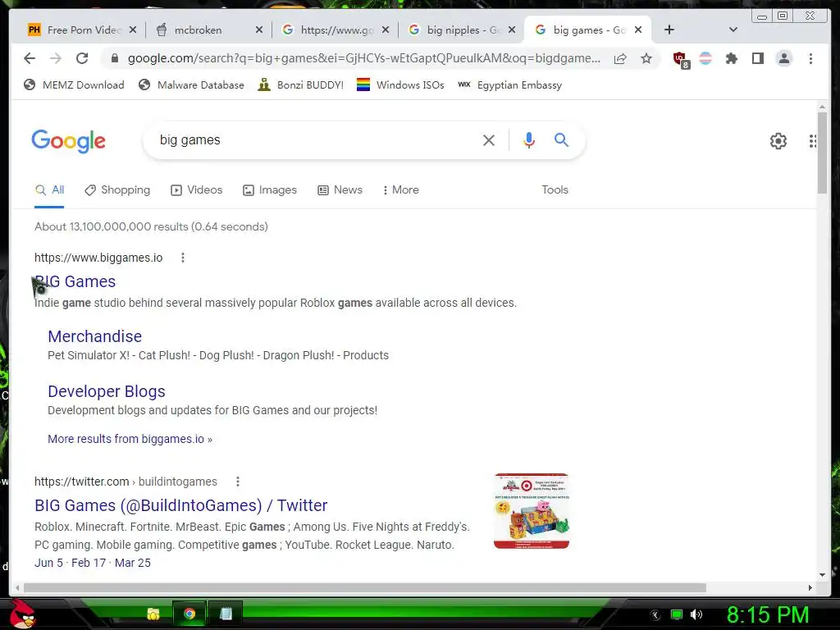Open the Windows ISOs bookmark
Viewport: 840px width, 630px height.
pos(400,85)
